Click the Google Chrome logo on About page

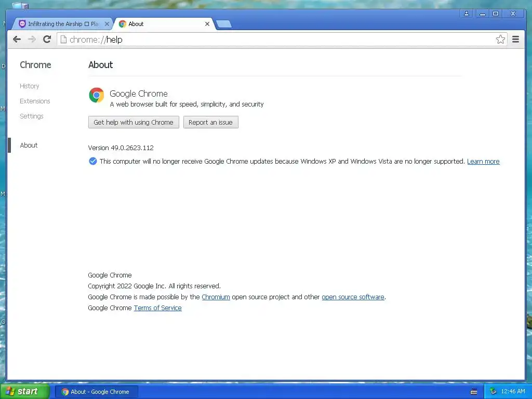(96, 95)
